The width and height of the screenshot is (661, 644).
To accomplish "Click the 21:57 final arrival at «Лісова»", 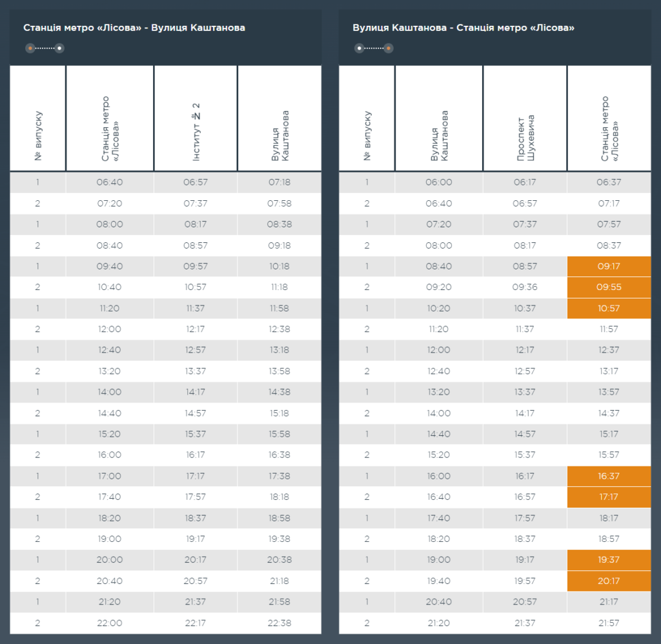I will 609,623.
